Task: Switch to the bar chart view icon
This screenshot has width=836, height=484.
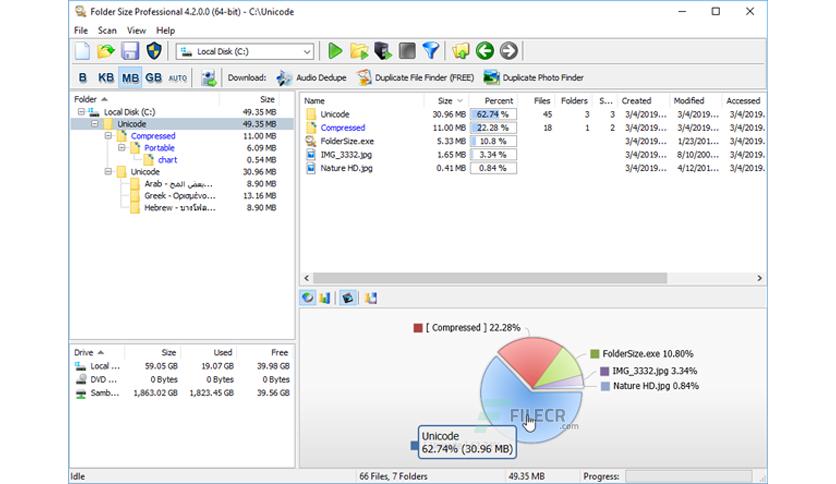Action: pyautogui.click(x=324, y=298)
